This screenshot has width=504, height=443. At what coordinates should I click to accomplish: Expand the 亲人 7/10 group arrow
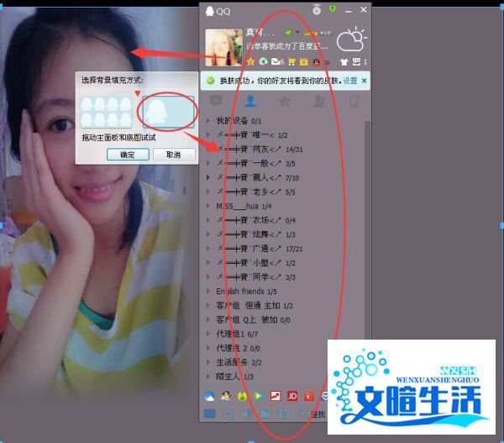(208, 177)
